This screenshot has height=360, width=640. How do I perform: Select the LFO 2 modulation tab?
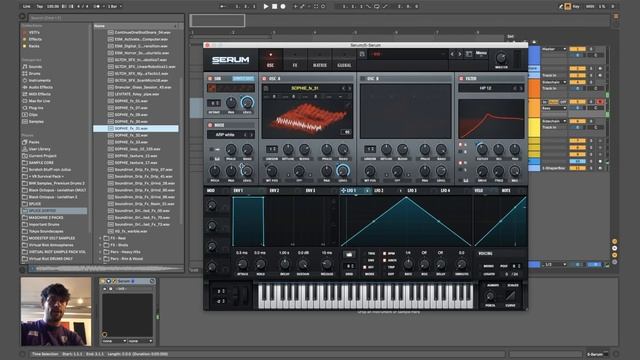click(x=379, y=191)
